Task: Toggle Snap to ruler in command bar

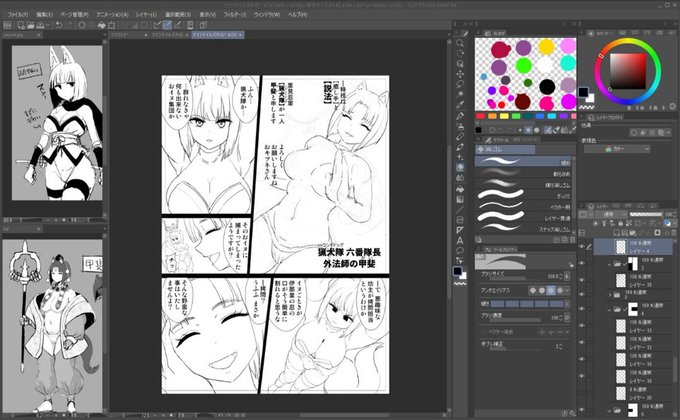Action: pos(157,25)
